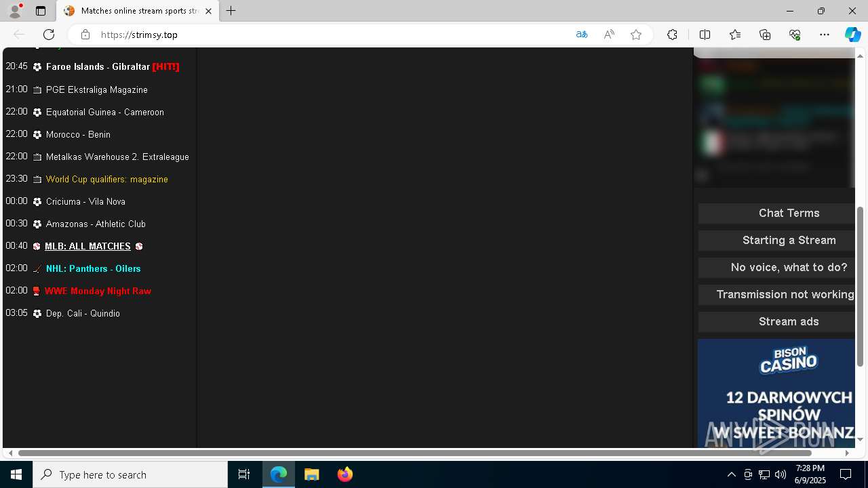Open Equatorial Guinea - Cameroon match
The height and width of the screenshot is (488, 868).
105,112
